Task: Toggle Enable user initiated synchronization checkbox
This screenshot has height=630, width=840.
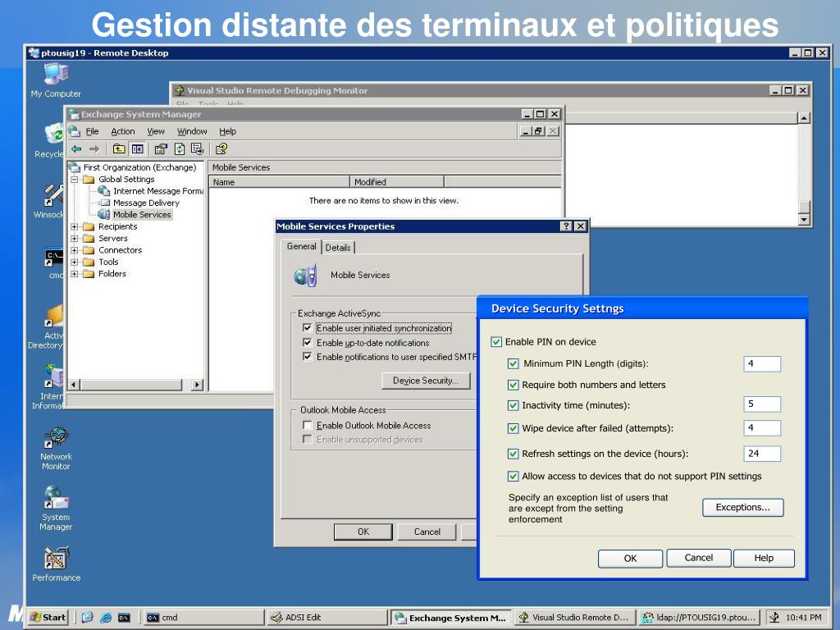Action: (308, 327)
